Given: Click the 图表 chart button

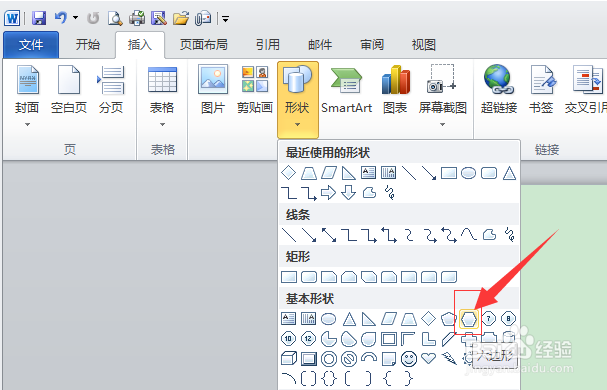Looking at the screenshot, I should coord(395,90).
